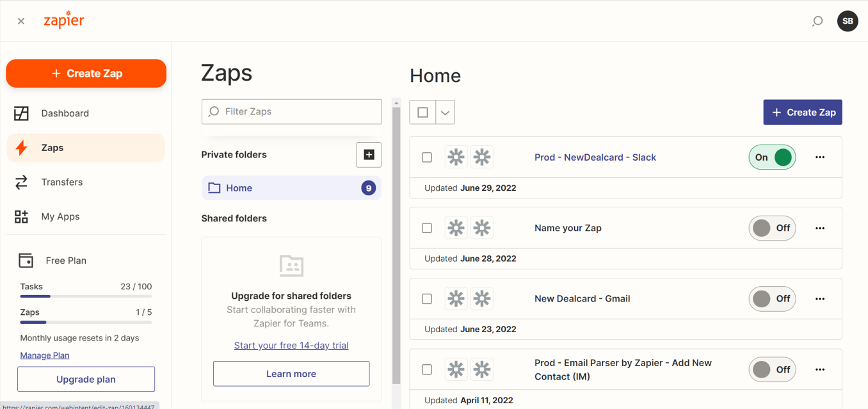Screen dimensions: 868x409
Task: Click second app icon of Name your Zap
Action: (482, 228)
